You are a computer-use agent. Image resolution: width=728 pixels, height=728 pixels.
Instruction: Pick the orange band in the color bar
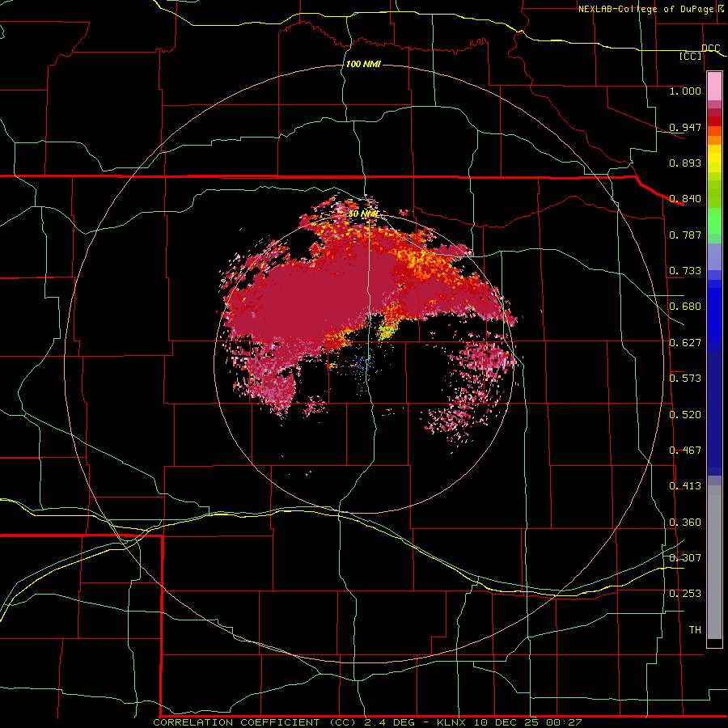coord(714,140)
